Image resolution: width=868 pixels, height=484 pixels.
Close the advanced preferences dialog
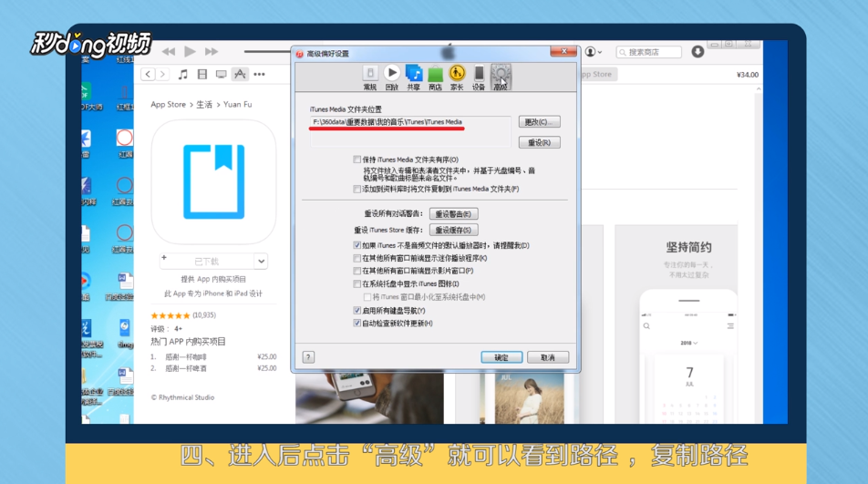(x=563, y=51)
